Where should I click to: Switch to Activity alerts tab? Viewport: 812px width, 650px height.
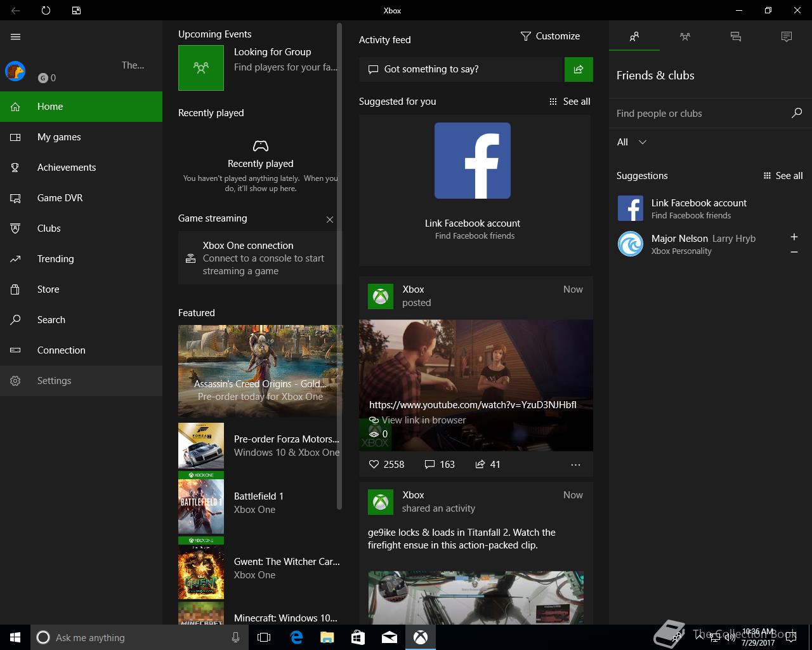point(787,37)
